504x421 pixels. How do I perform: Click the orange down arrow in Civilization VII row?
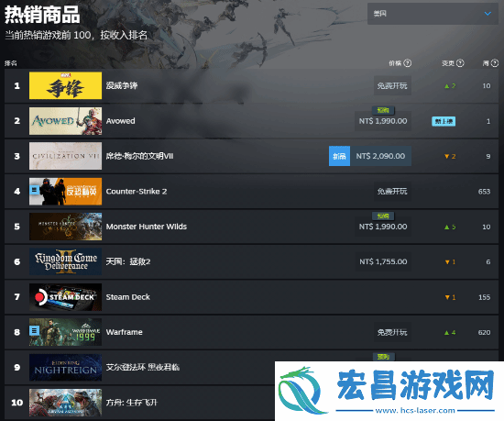446,156
